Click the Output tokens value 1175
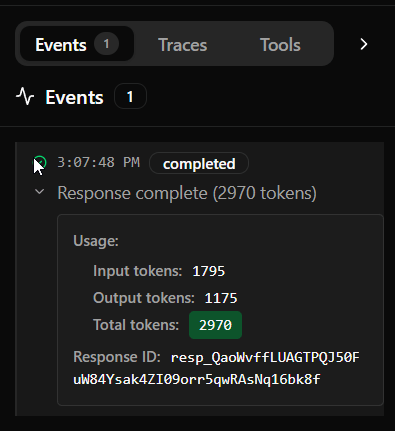This screenshot has width=395, height=431. [x=221, y=298]
